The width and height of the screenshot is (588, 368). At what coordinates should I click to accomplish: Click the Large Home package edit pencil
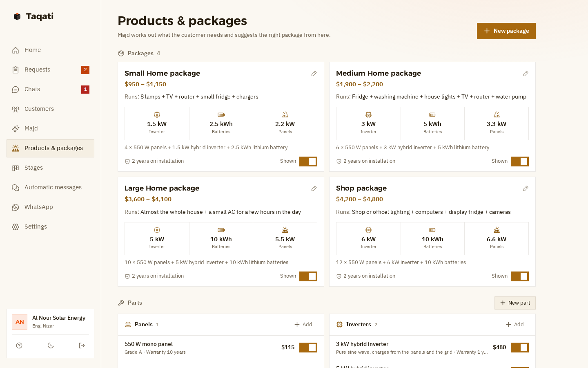coord(314,188)
